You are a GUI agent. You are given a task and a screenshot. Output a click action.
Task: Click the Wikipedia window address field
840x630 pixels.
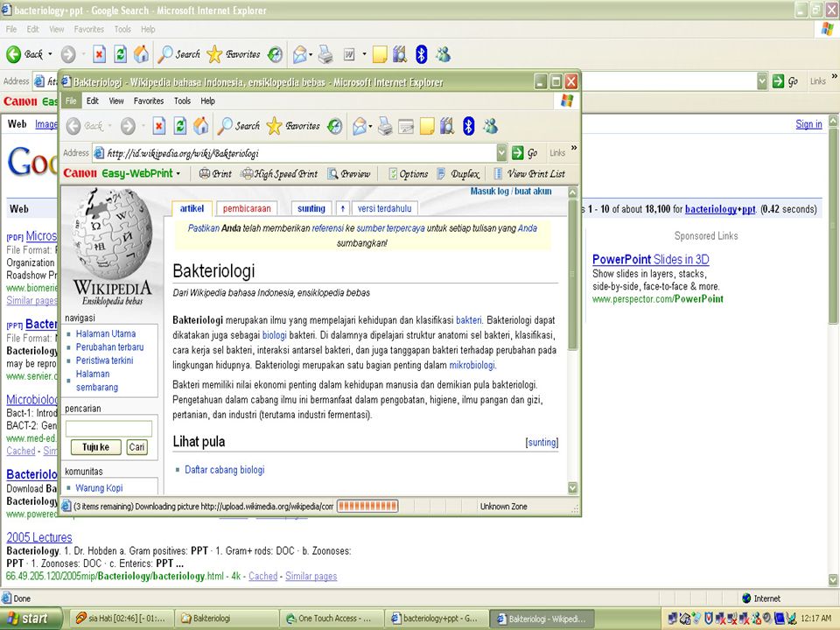pos(301,153)
